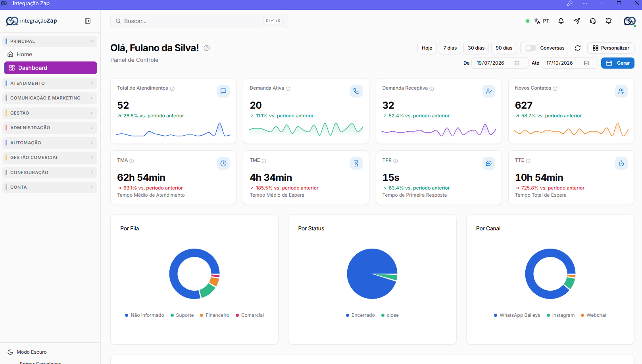Click the Gerar button
This screenshot has height=364, width=642.
[x=618, y=63]
